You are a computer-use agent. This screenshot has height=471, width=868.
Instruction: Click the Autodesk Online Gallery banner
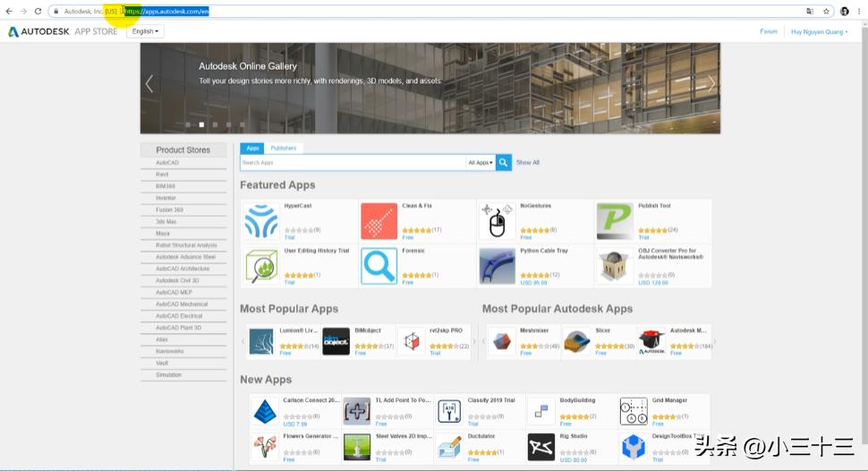(430, 88)
